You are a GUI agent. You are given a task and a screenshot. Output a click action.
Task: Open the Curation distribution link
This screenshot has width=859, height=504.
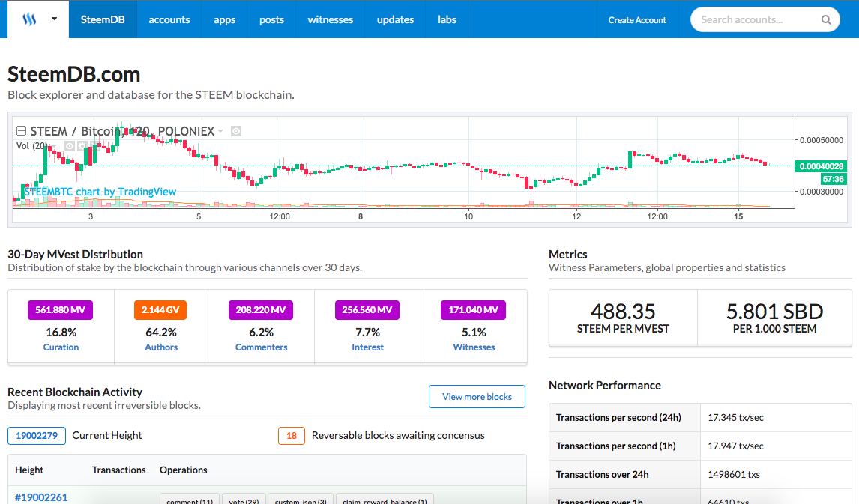(61, 347)
